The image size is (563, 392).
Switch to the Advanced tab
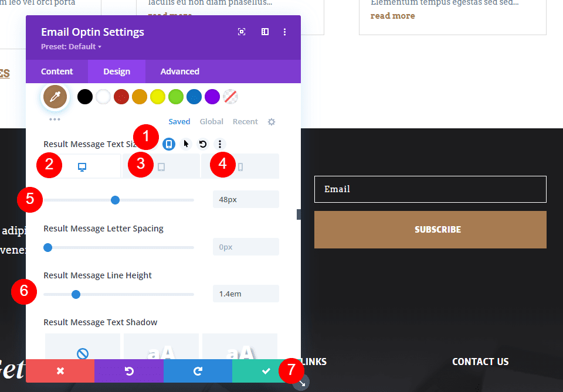click(179, 71)
